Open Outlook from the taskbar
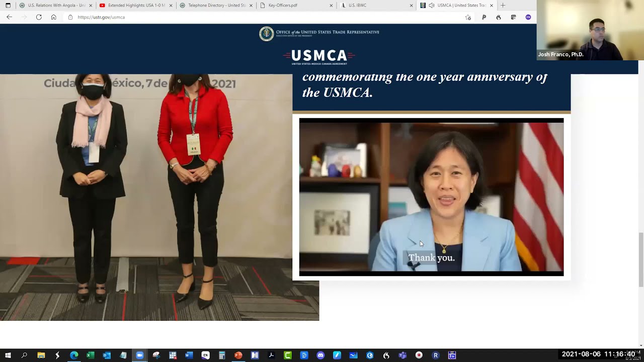Screen dimensions: 644x362 coord(107,355)
